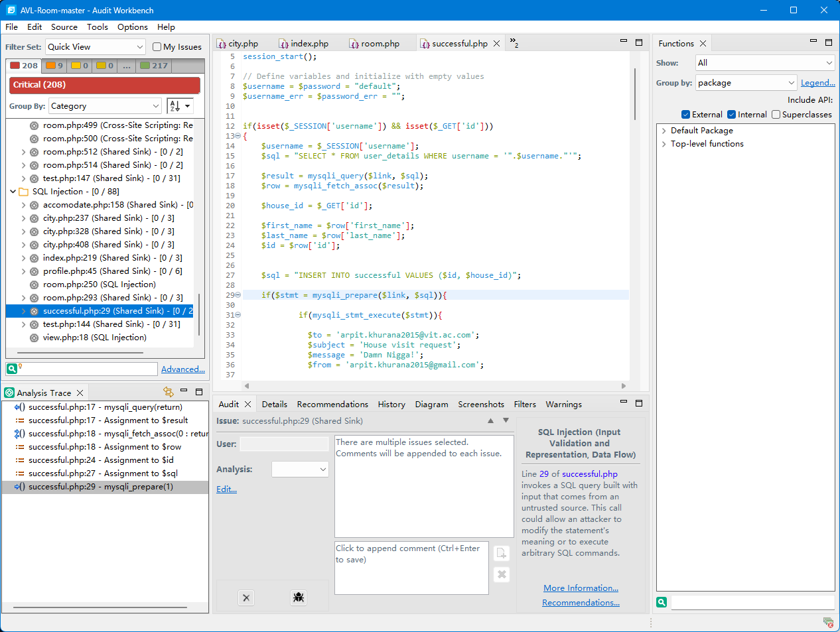Screen dimensions: 840x632
Task: Open the Advanced search link
Action: tap(182, 369)
